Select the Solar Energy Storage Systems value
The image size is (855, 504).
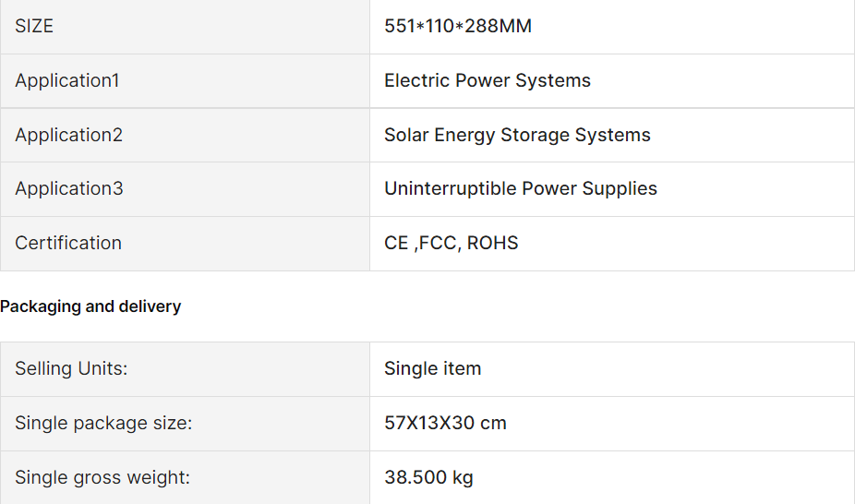pyautogui.click(x=517, y=135)
